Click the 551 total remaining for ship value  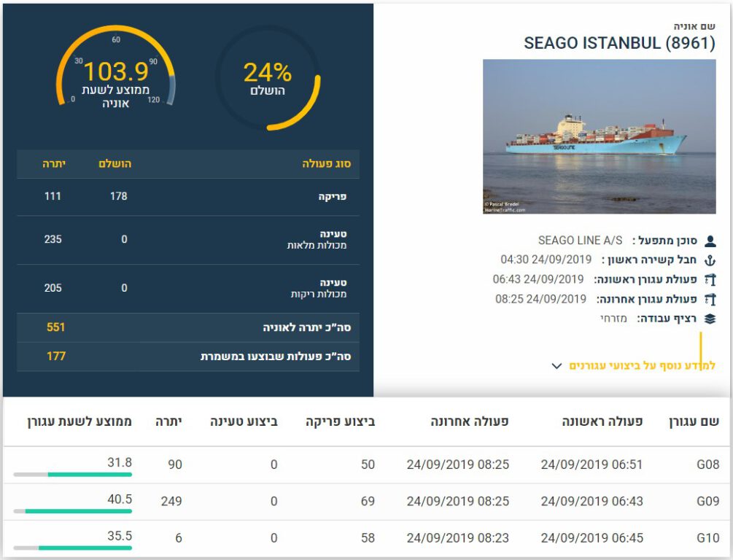[x=56, y=327]
